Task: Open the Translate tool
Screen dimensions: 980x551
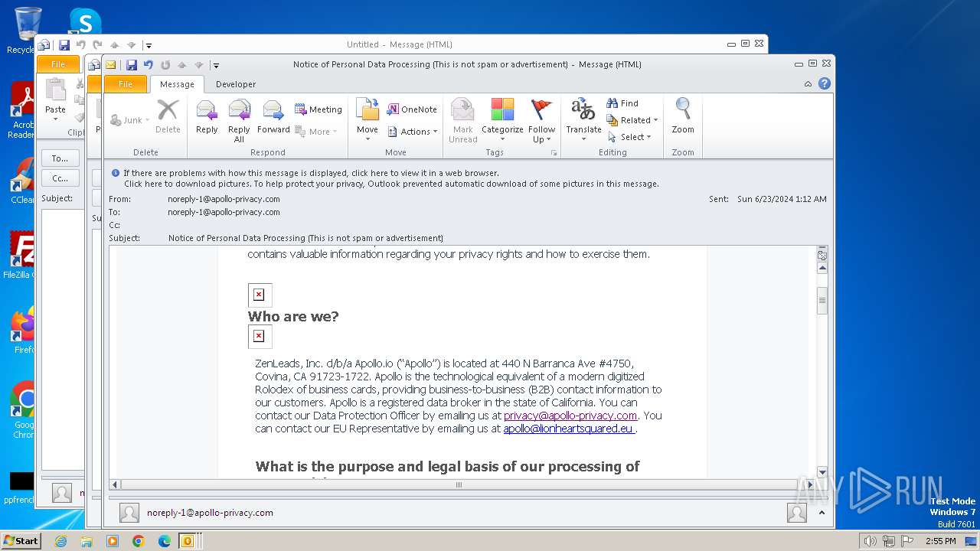Action: pyautogui.click(x=583, y=119)
